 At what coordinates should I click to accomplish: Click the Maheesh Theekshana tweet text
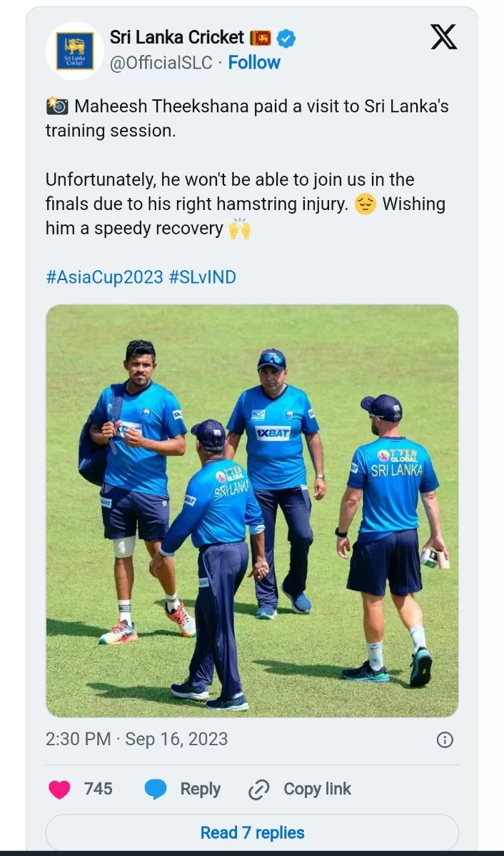(x=247, y=167)
